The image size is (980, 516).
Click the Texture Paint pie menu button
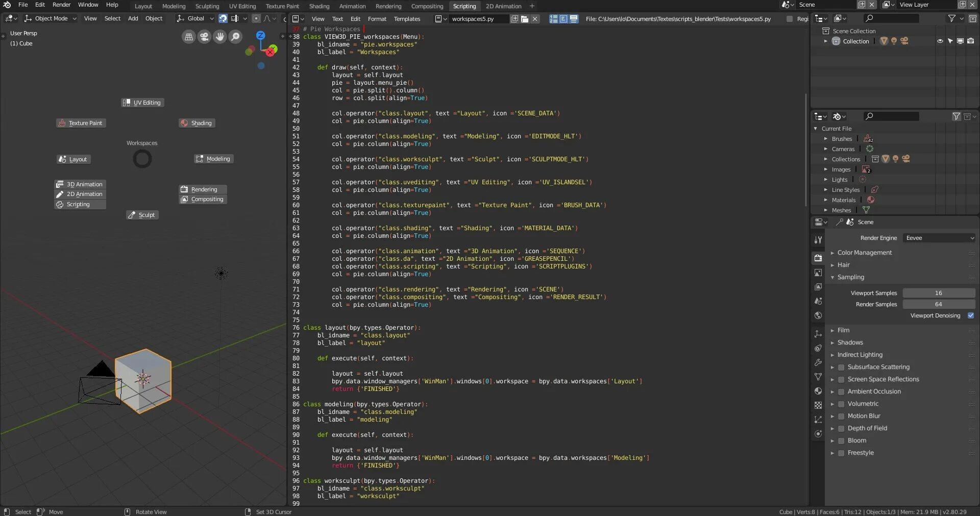pos(81,123)
